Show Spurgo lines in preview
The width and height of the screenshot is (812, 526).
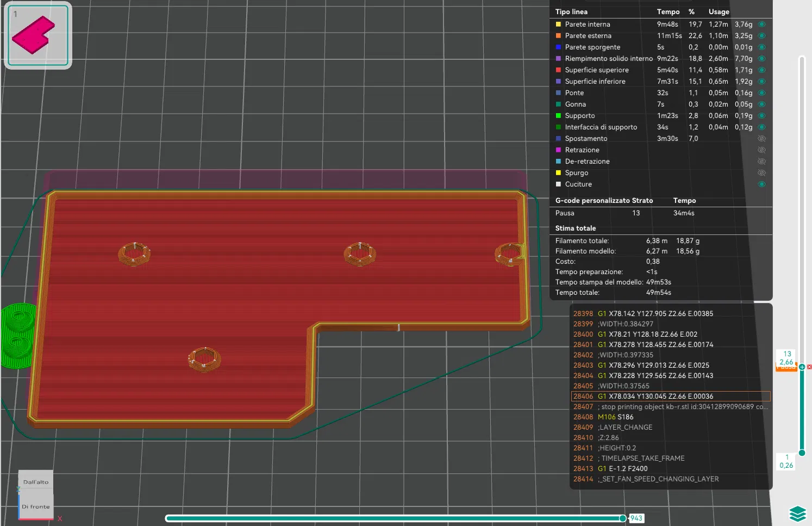point(761,173)
